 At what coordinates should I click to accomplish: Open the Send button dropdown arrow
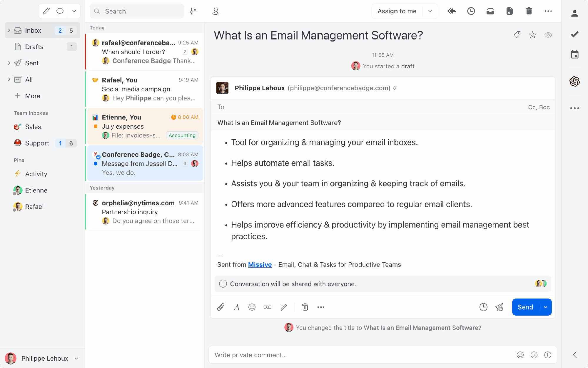coord(545,307)
